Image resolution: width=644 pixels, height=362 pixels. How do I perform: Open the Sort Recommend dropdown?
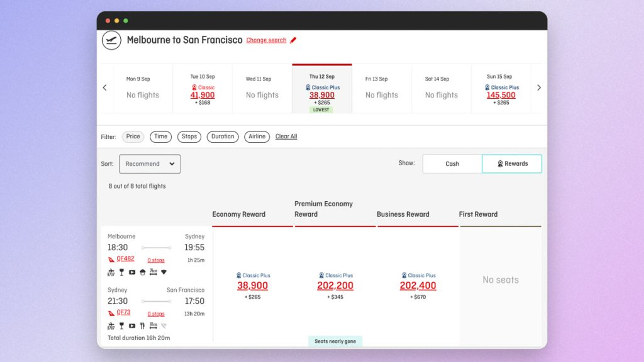tap(149, 164)
